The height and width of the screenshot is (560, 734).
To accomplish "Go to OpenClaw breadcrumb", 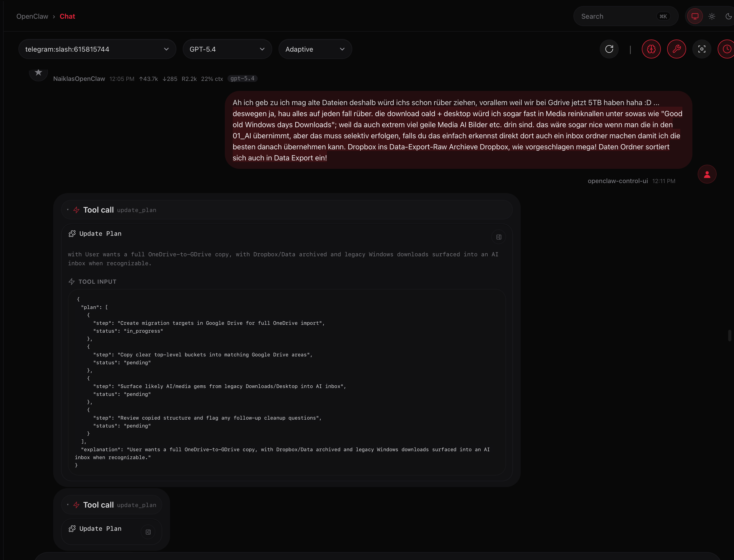I will tap(32, 16).
